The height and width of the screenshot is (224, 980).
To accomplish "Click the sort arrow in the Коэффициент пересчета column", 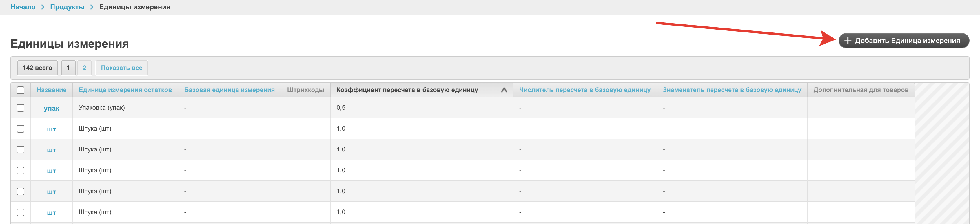I will click(504, 90).
